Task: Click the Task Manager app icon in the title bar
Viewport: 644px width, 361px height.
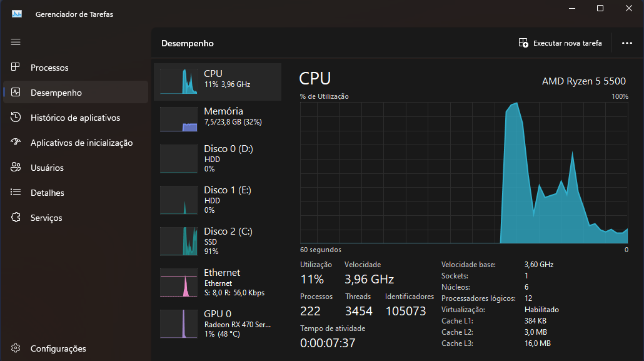Action: [17, 14]
